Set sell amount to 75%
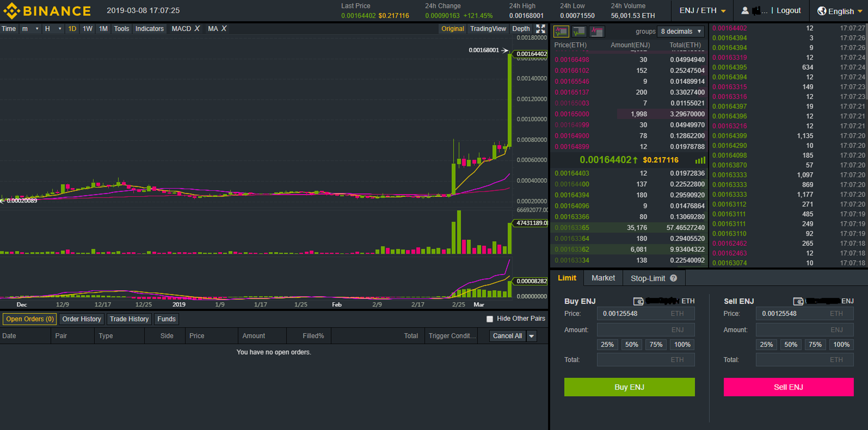Image resolution: width=868 pixels, height=430 pixels. tap(815, 345)
